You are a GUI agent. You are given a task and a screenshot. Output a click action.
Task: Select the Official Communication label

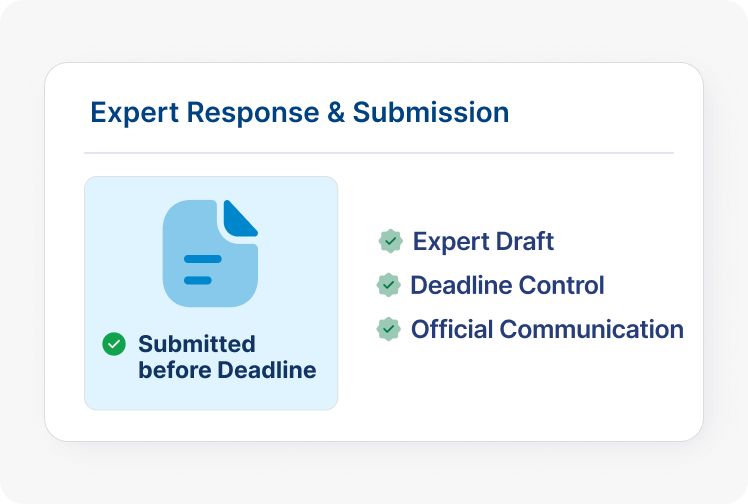(547, 329)
